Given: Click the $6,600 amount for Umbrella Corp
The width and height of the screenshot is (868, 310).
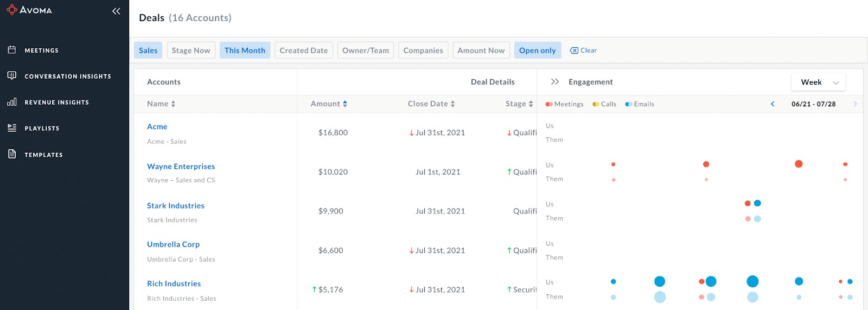Looking at the screenshot, I should pyautogui.click(x=331, y=250).
